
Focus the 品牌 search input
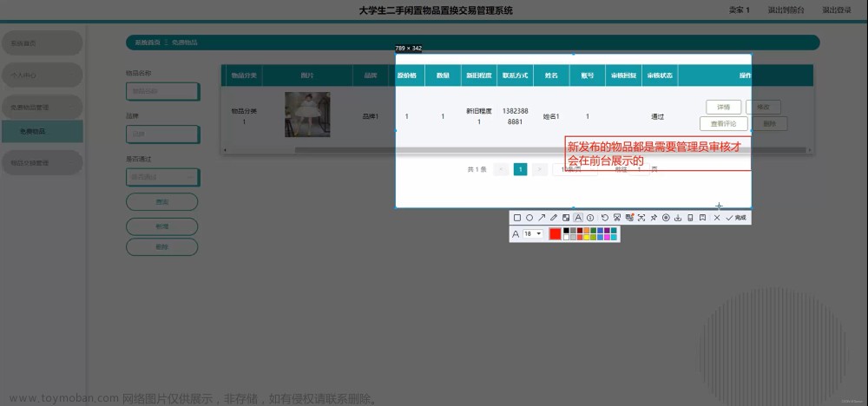click(x=163, y=134)
